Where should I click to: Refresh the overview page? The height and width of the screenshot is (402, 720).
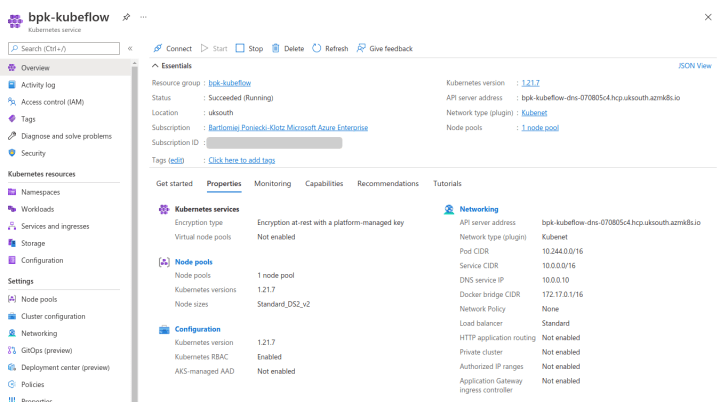330,48
